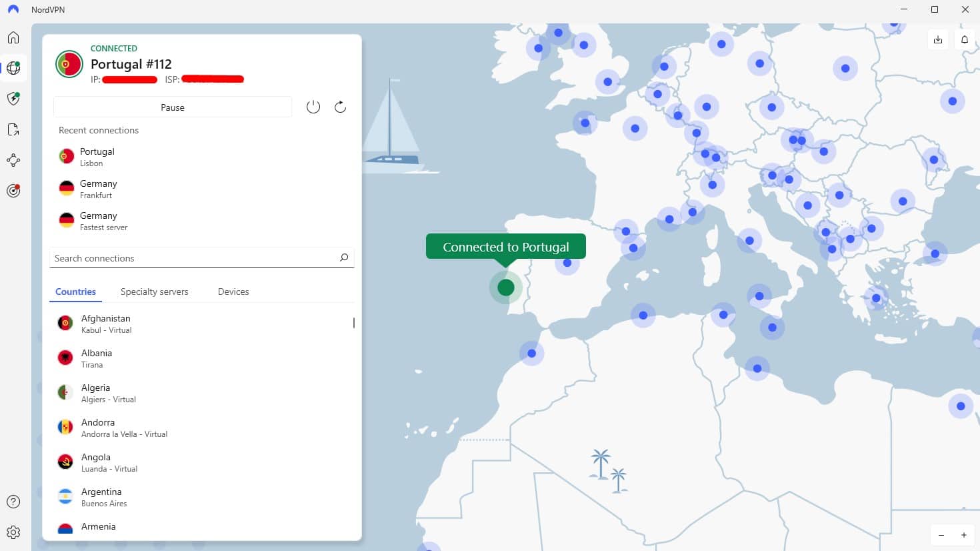Click the Albania flag icon
This screenshot has height=551, width=980.
(65, 358)
